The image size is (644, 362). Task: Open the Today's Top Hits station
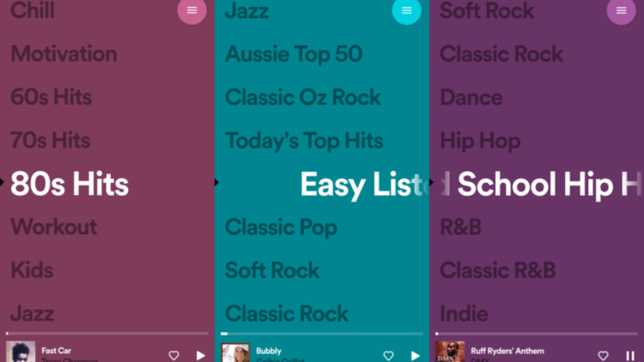(x=304, y=141)
